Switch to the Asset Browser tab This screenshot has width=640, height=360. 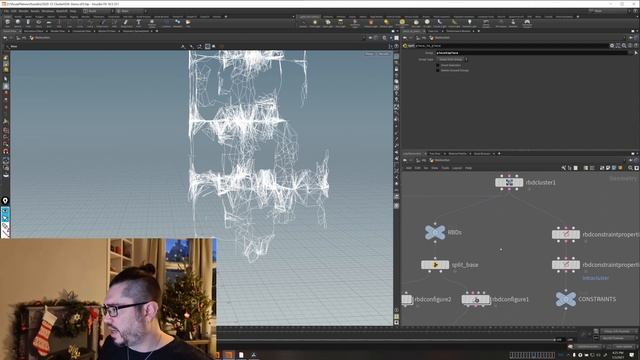[482, 154]
